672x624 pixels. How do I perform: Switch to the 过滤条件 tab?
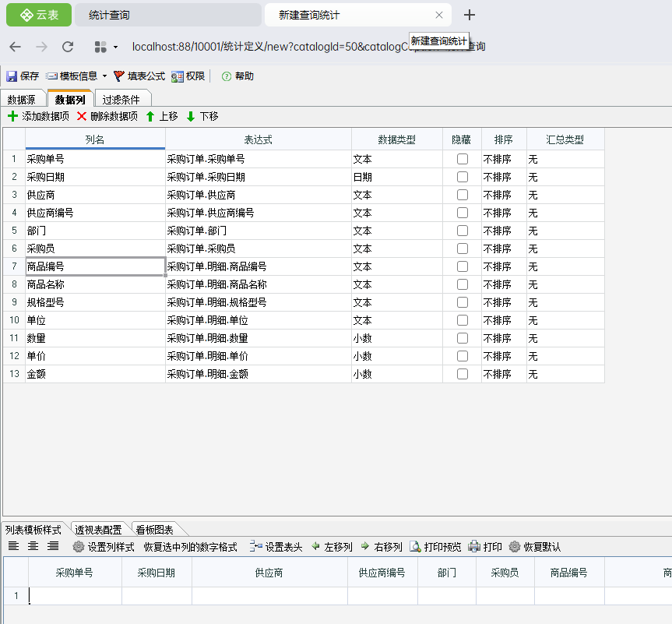121,100
